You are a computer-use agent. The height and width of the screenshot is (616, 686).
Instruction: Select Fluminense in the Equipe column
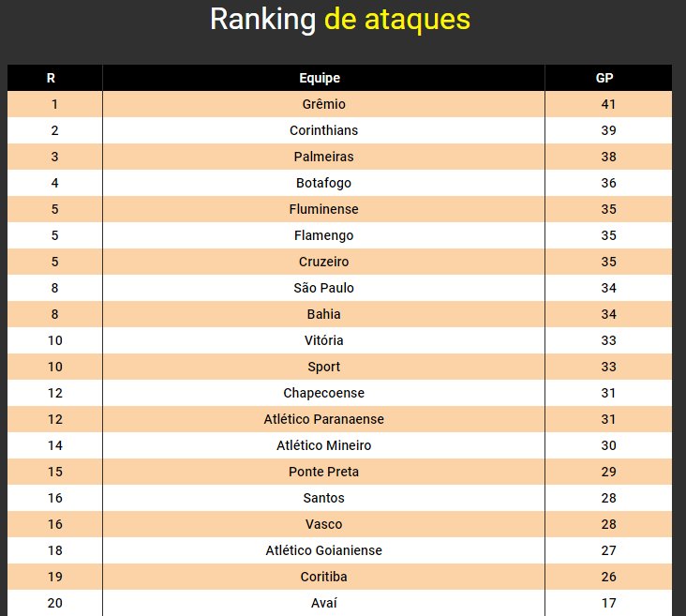323,209
